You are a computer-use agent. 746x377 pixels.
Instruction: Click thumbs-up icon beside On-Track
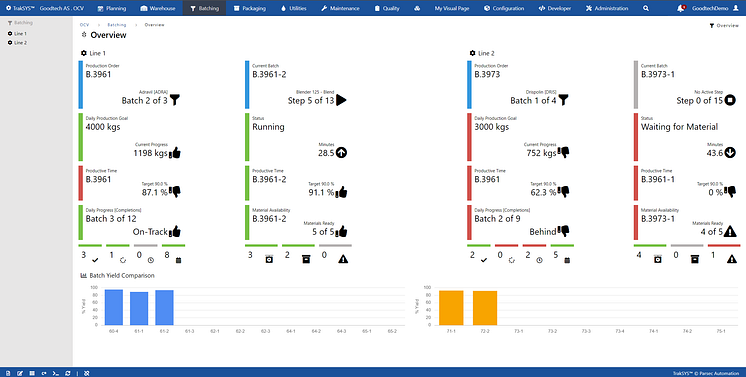click(175, 231)
